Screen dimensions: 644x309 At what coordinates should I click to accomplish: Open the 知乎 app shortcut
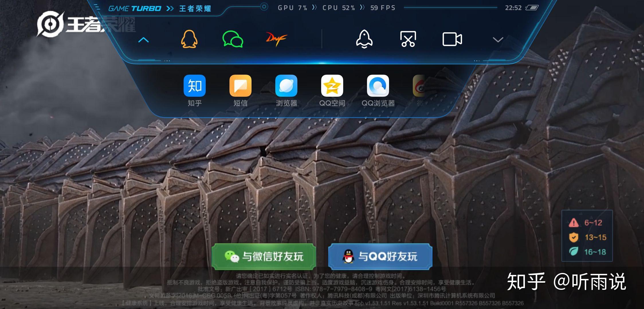click(x=195, y=86)
